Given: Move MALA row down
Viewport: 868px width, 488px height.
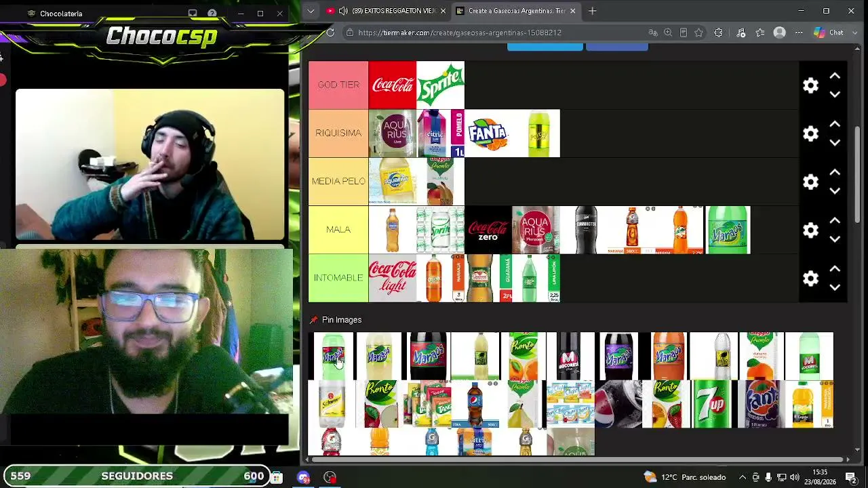Looking at the screenshot, I should tap(835, 239).
